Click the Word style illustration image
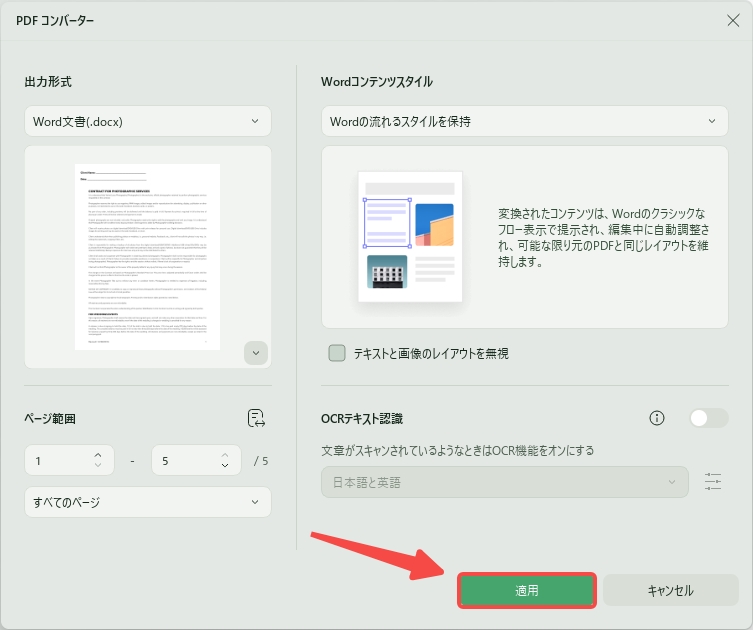Image resolution: width=753 pixels, height=630 pixels. pos(410,237)
